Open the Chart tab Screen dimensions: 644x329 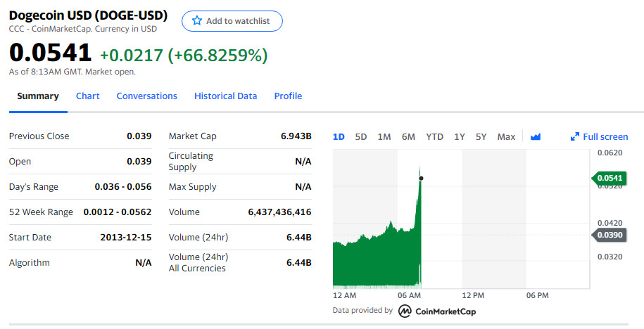tap(87, 96)
